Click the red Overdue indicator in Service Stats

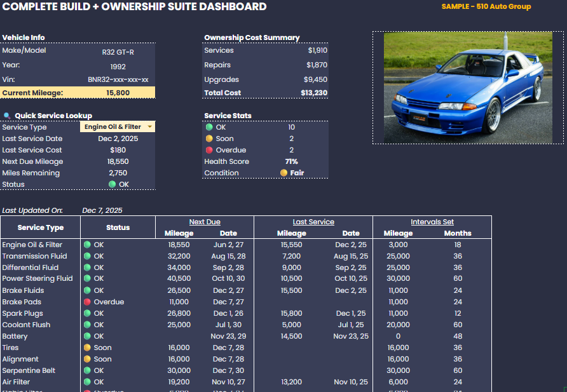click(208, 150)
